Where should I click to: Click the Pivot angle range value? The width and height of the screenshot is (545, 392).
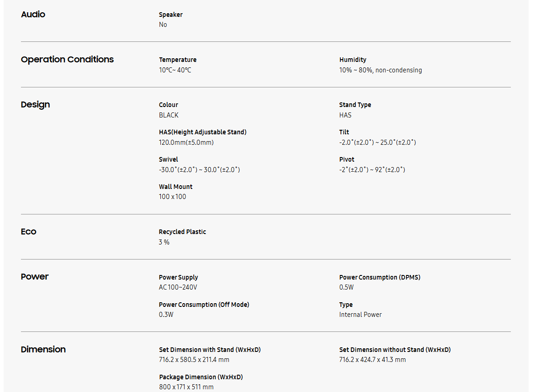(372, 170)
